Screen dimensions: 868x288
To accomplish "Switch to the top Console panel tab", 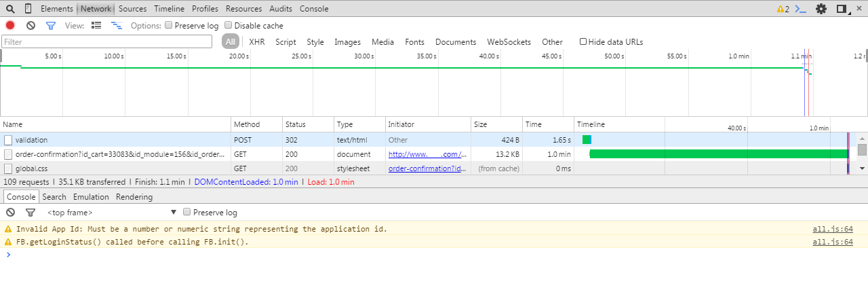I will coord(314,9).
